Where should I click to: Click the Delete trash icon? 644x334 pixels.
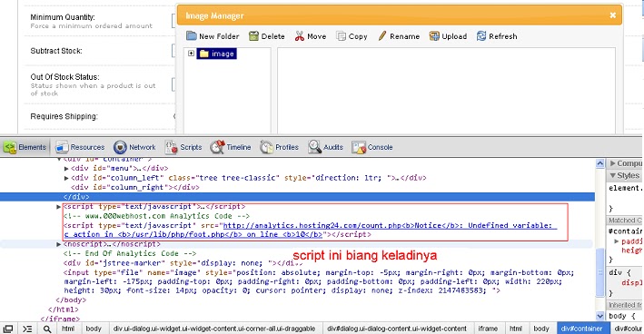[x=253, y=36]
